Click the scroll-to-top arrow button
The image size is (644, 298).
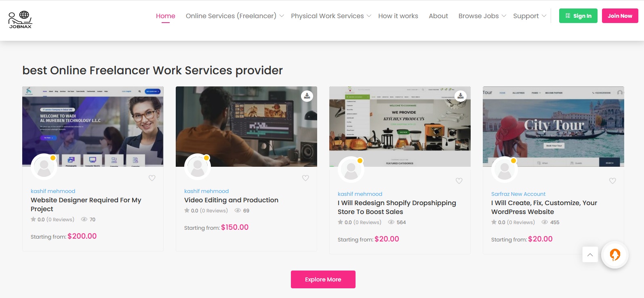(x=590, y=254)
